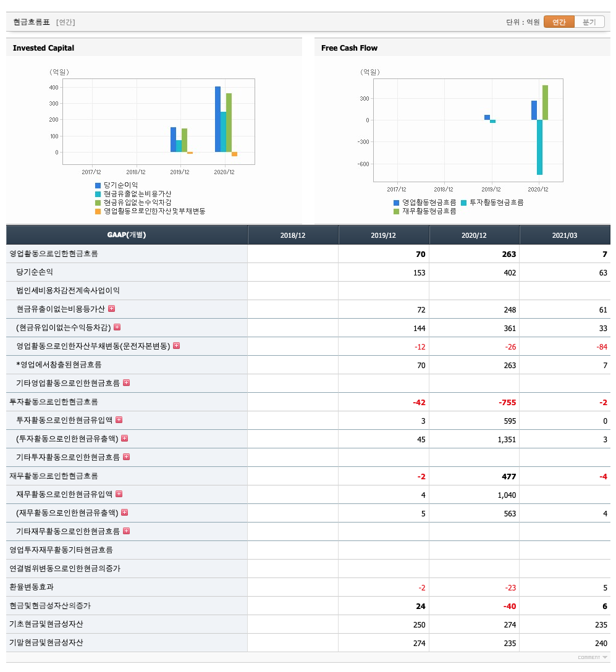Expand the 기타투자활동으로인한현금흐름 row
The image size is (616, 672).
point(126,457)
